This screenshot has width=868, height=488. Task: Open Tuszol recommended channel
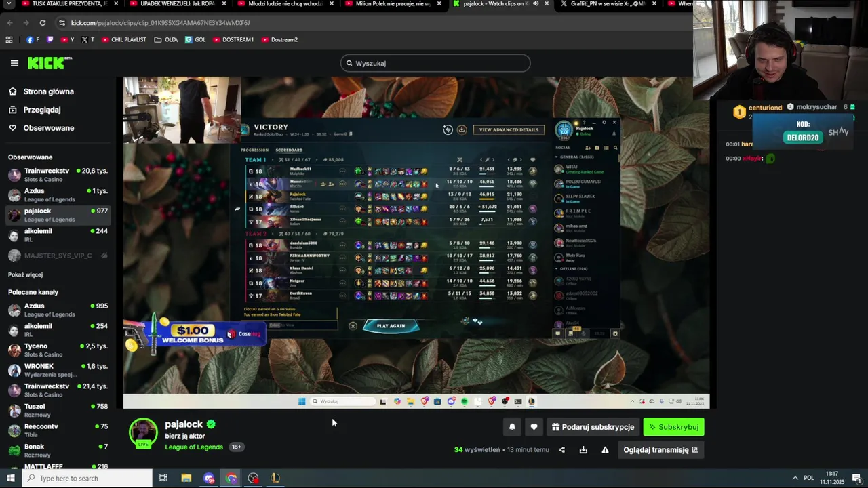pyautogui.click(x=58, y=410)
